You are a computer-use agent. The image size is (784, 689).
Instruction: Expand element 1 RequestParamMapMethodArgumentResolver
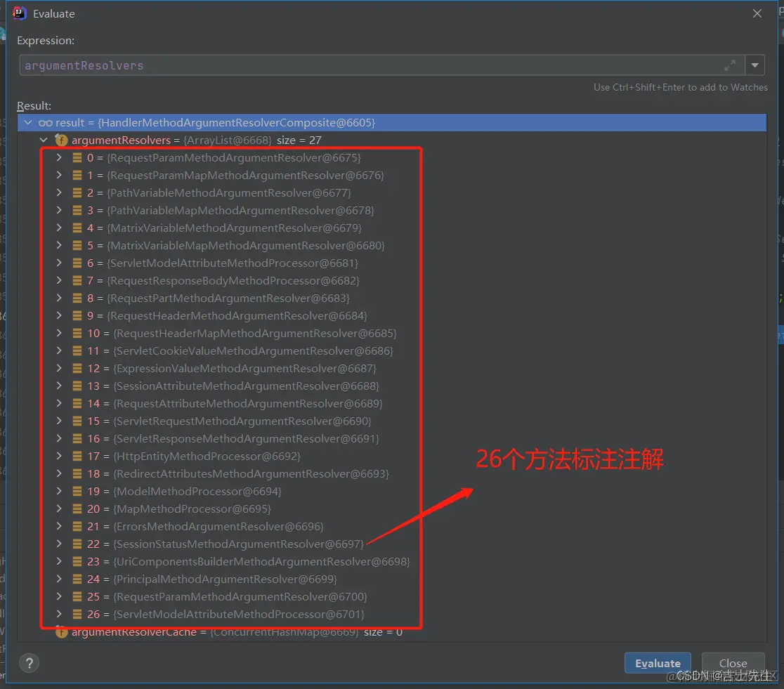point(59,175)
